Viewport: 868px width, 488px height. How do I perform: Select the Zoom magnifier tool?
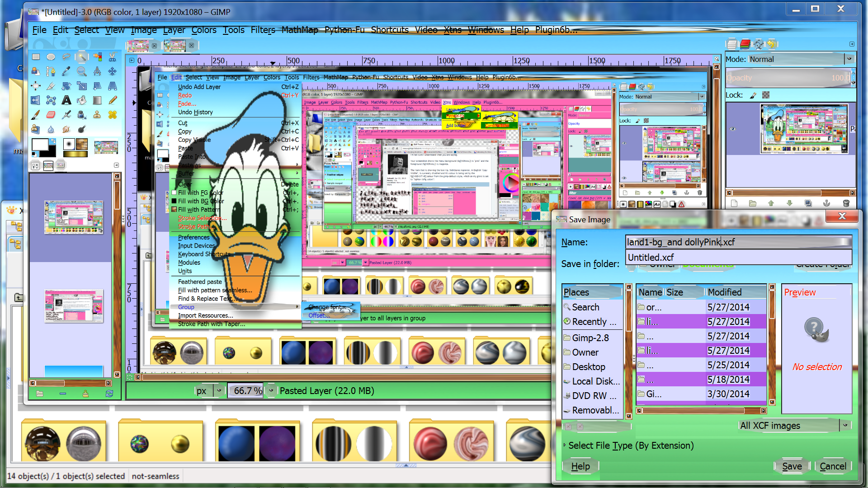click(x=82, y=71)
